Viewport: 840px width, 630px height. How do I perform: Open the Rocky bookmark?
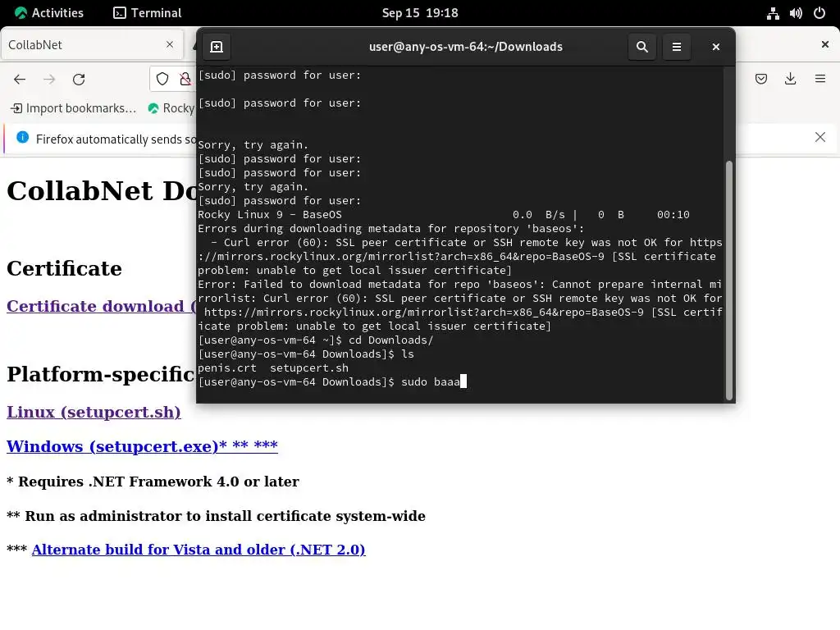pos(171,108)
